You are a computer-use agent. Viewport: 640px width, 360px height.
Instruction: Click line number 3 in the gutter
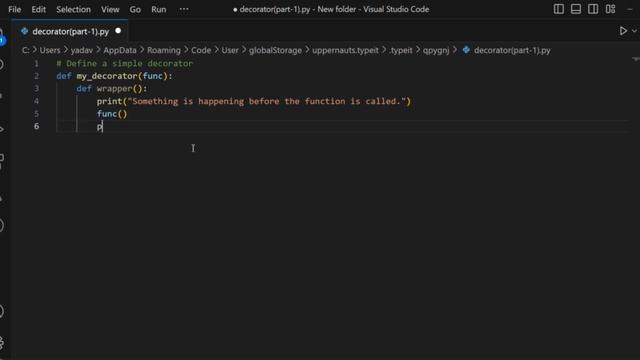36,89
